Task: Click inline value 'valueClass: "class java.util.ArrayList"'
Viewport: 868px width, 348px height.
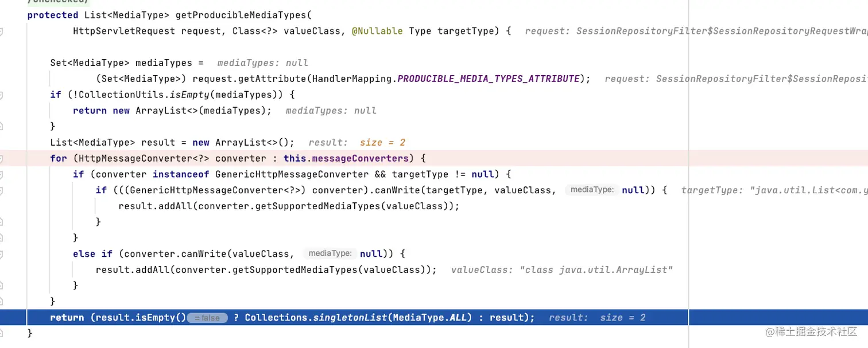Action: click(562, 269)
